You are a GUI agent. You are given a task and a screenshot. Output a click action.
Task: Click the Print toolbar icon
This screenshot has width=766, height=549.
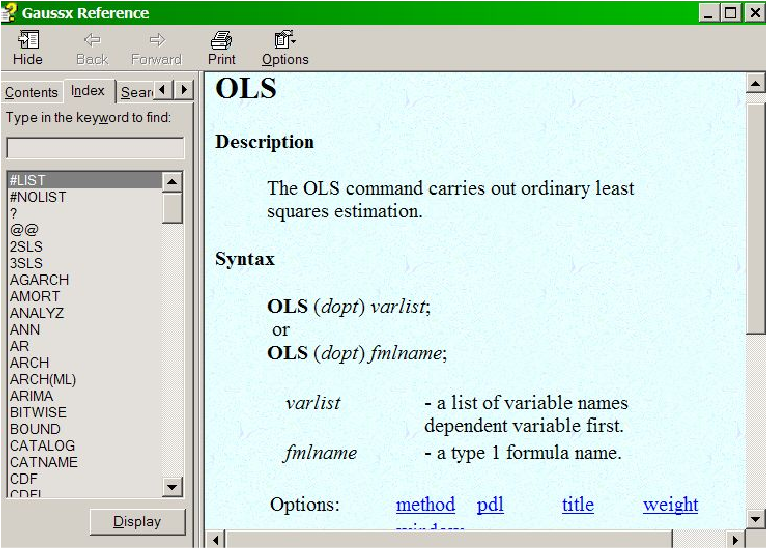pos(221,48)
